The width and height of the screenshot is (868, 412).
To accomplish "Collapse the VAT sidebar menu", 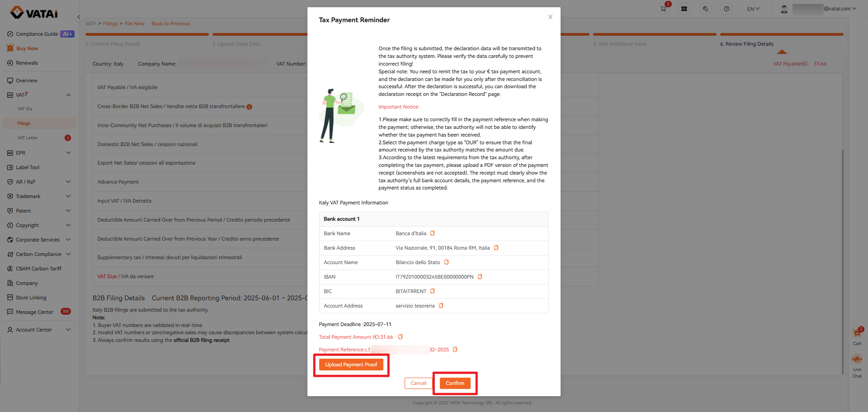I will click(x=68, y=95).
